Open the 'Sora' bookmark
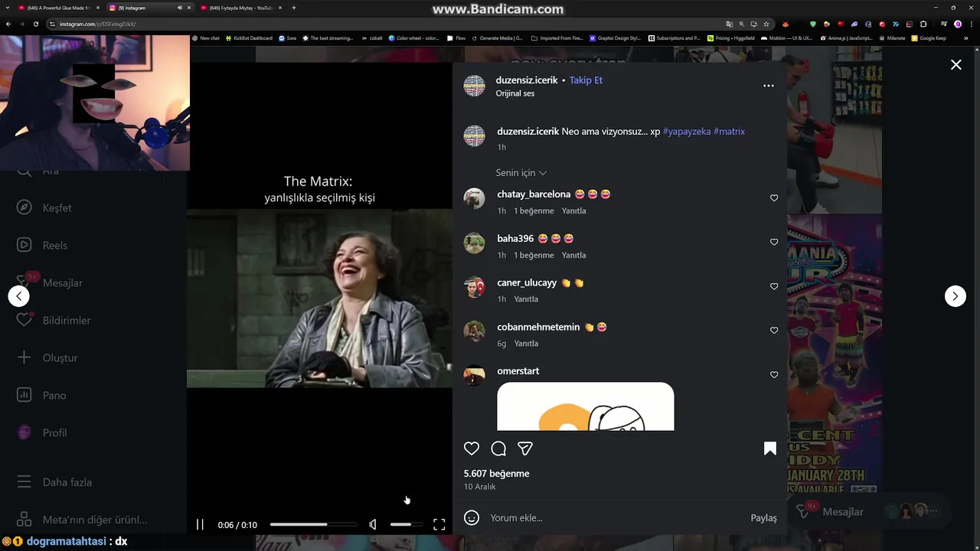The height and width of the screenshot is (551, 980). [288, 37]
